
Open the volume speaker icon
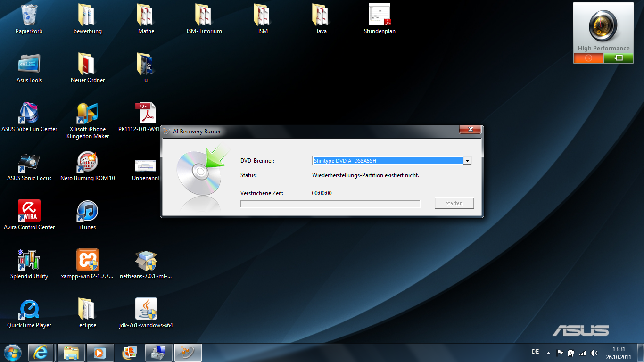pos(594,353)
